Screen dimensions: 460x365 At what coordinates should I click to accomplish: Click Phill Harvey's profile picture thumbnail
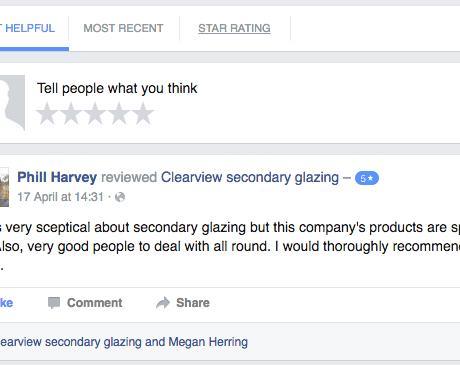pyautogui.click(x=4, y=187)
